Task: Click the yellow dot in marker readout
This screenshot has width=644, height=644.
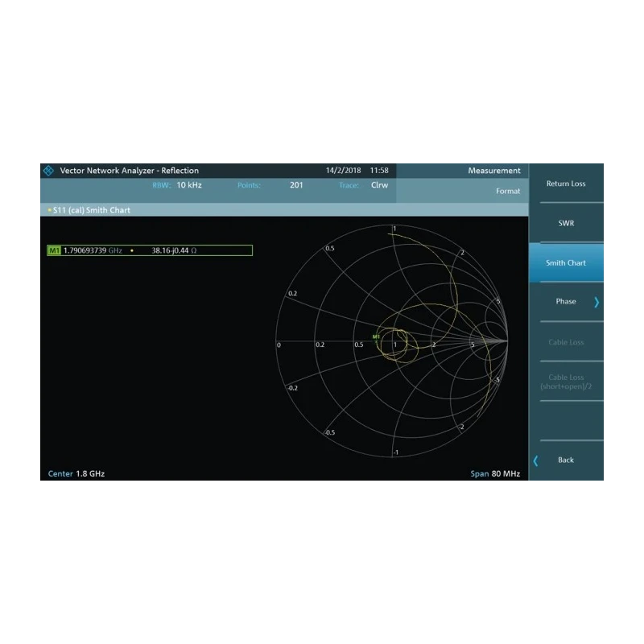Action: pyautogui.click(x=132, y=250)
